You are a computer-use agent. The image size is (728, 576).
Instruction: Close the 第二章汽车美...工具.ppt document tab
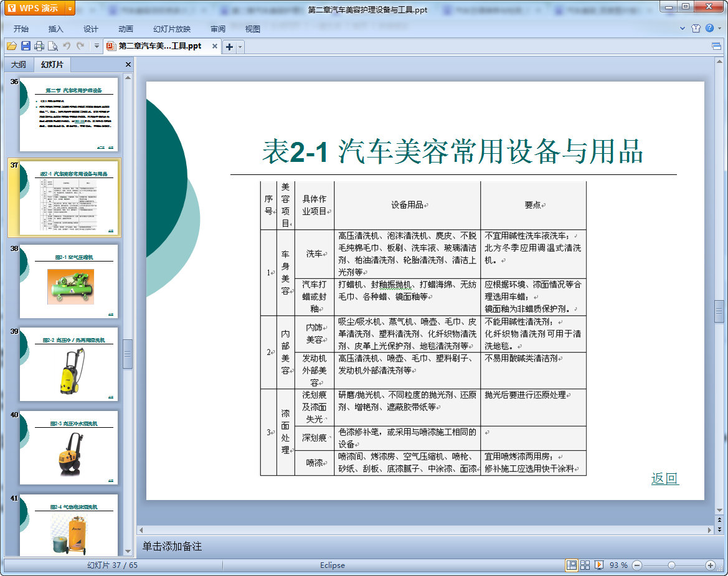[x=214, y=46]
